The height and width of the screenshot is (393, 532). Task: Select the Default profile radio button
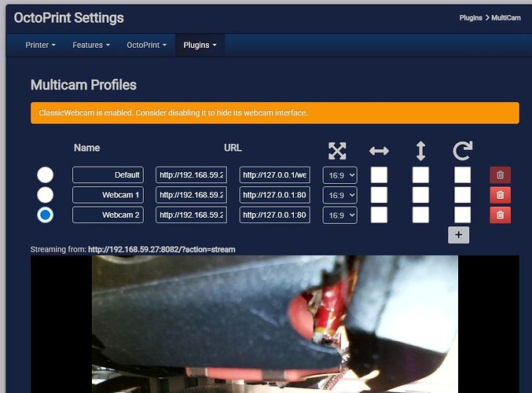point(46,174)
